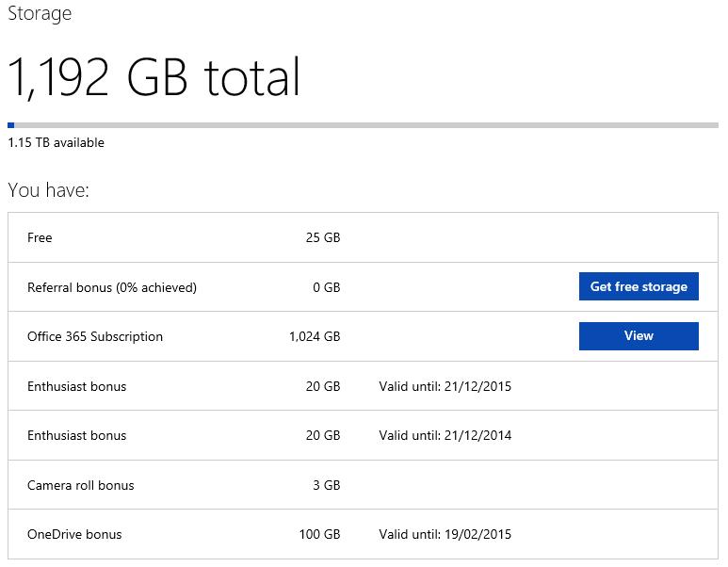This screenshot has width=728, height=567.
Task: Select the 'OneDrive bonus' label
Action: pyautogui.click(x=74, y=534)
